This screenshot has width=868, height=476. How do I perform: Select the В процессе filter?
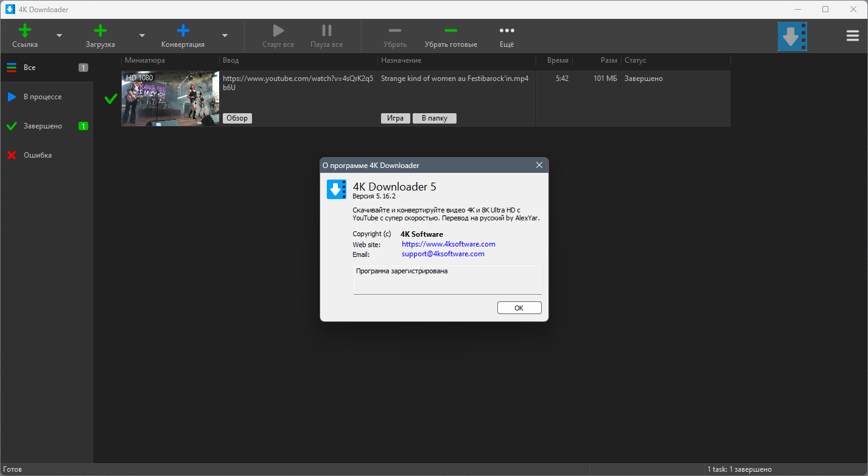(x=46, y=97)
